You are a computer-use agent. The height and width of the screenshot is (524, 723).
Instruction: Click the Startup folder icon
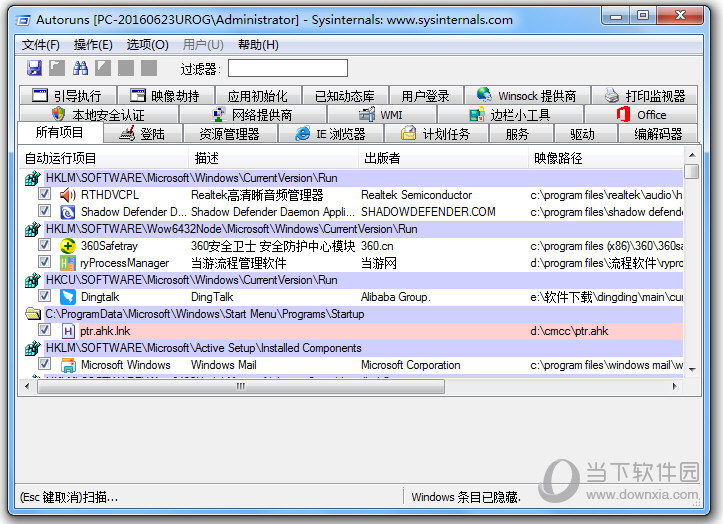pos(33,314)
